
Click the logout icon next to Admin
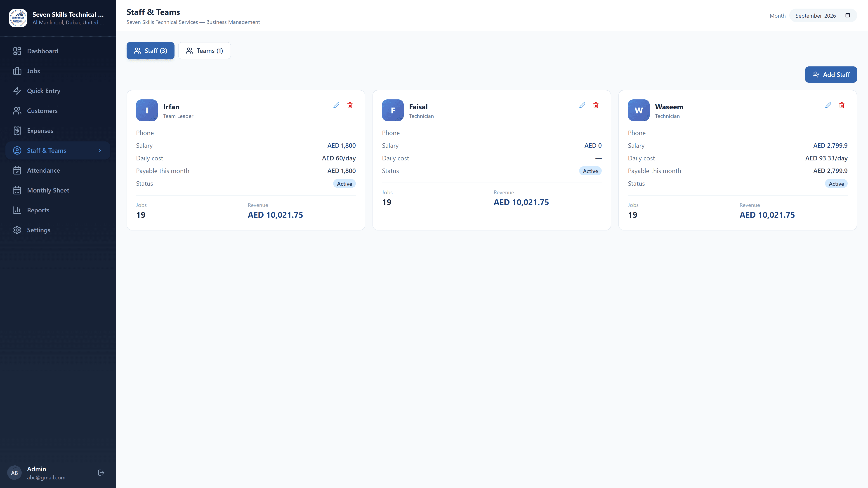(x=101, y=473)
